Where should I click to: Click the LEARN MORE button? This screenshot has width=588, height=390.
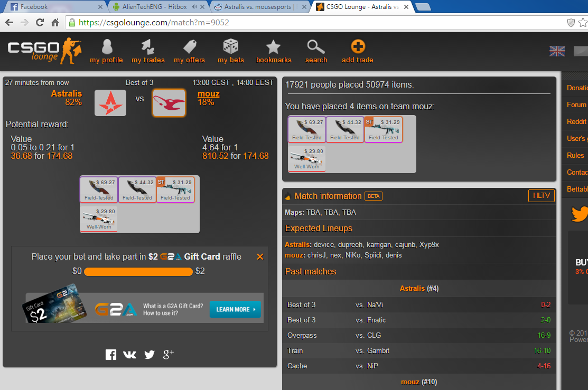point(235,309)
